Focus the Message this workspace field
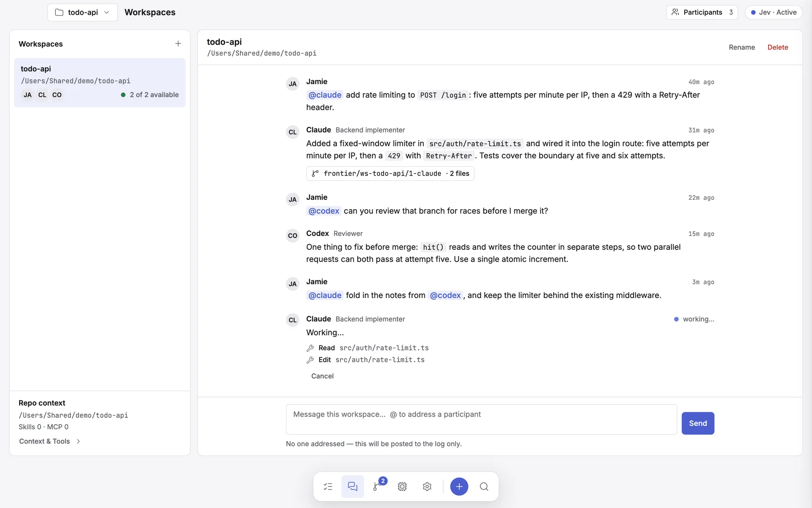The height and width of the screenshot is (508, 812). tap(481, 420)
